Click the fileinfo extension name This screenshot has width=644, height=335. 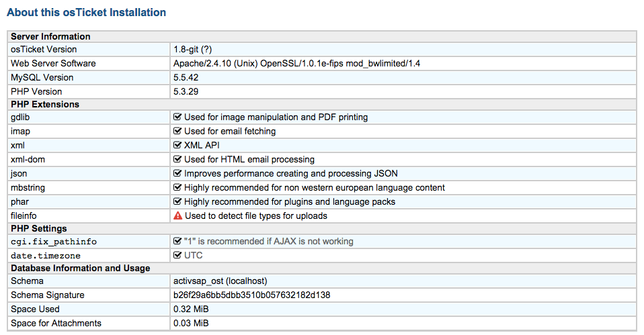[24, 216]
